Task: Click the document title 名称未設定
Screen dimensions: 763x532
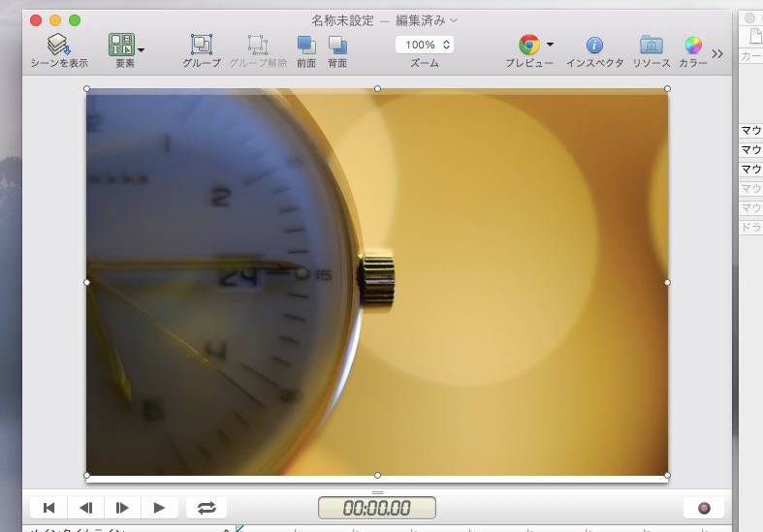Action: click(342, 20)
